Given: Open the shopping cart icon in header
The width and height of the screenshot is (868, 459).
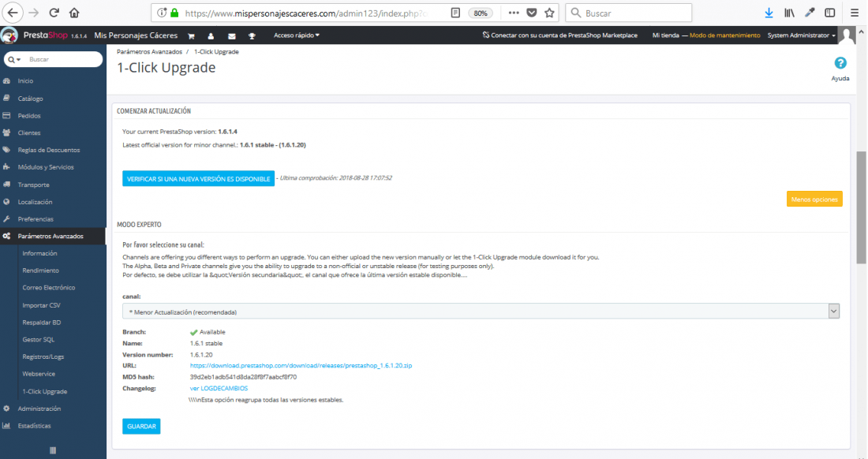Looking at the screenshot, I should click(x=191, y=36).
